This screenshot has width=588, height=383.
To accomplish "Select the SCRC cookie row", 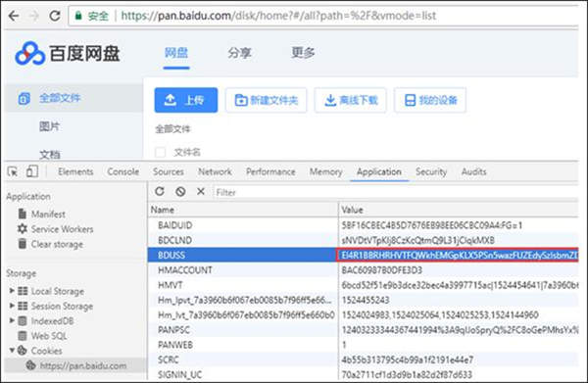I will [x=363, y=359].
